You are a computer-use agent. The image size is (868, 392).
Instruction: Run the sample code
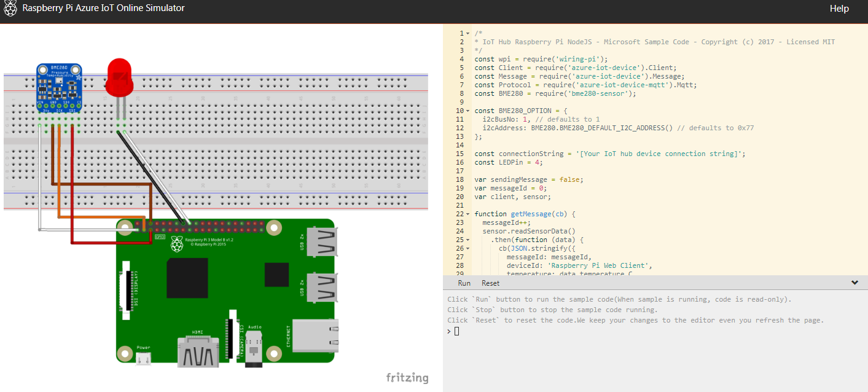464,283
